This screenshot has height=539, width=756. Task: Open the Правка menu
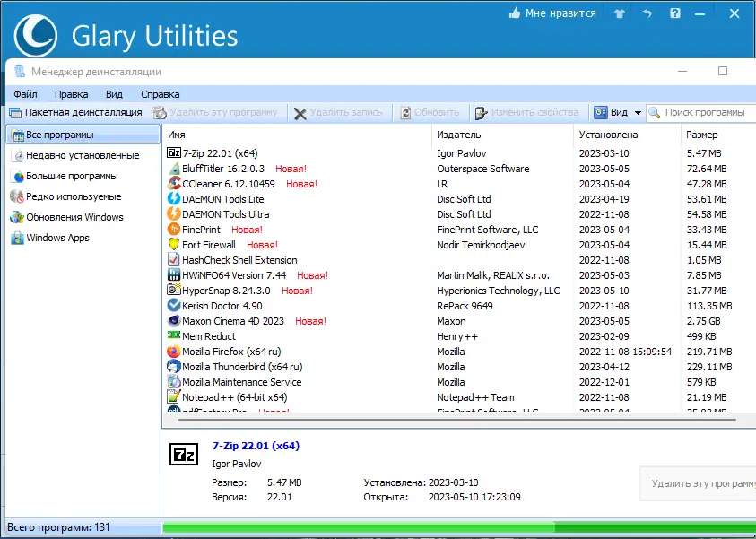(x=72, y=94)
